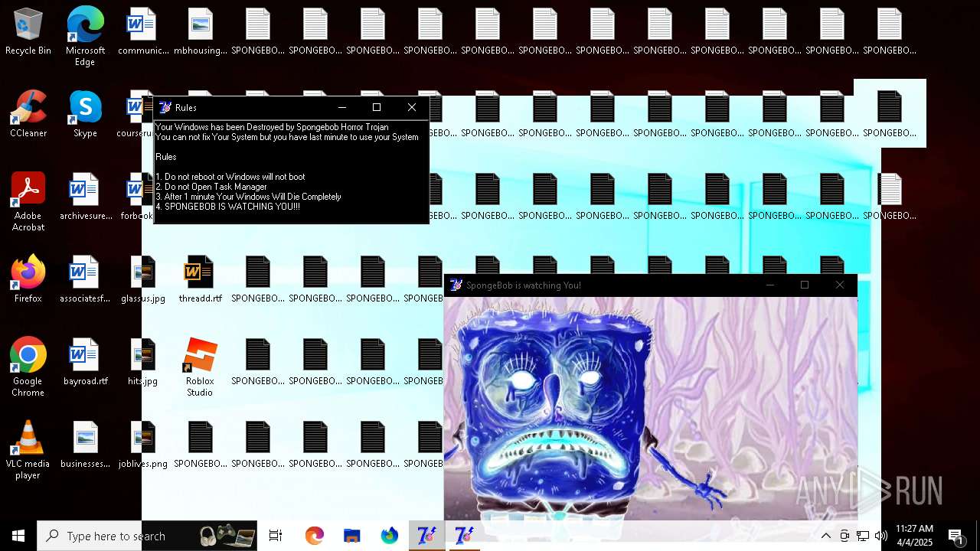
Task: Select the threadd.rtf file icon
Action: pyautogui.click(x=200, y=280)
